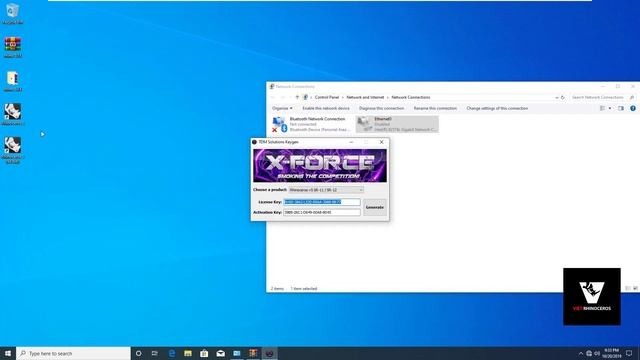Open Mail app from taskbar
The width and height of the screenshot is (640, 360).
click(220, 353)
